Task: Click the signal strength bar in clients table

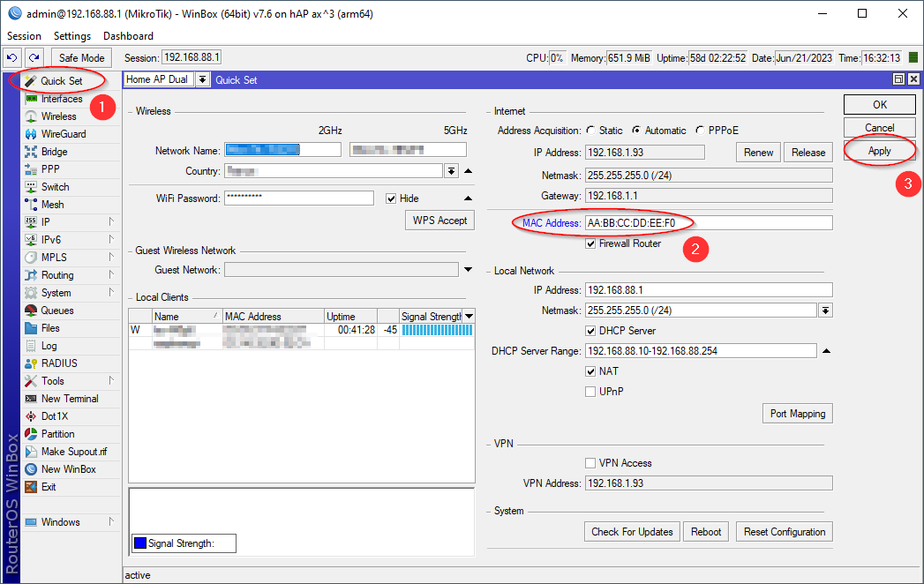Action: tap(437, 330)
